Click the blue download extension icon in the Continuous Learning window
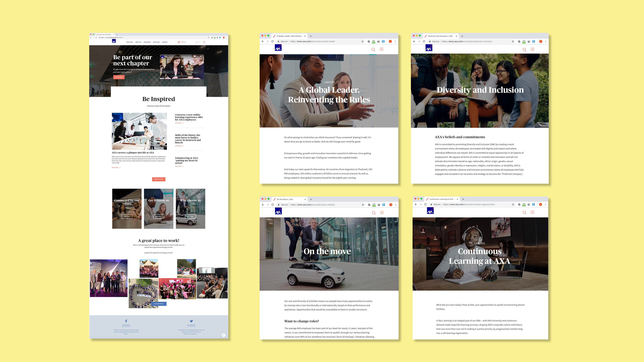 [x=533, y=204]
